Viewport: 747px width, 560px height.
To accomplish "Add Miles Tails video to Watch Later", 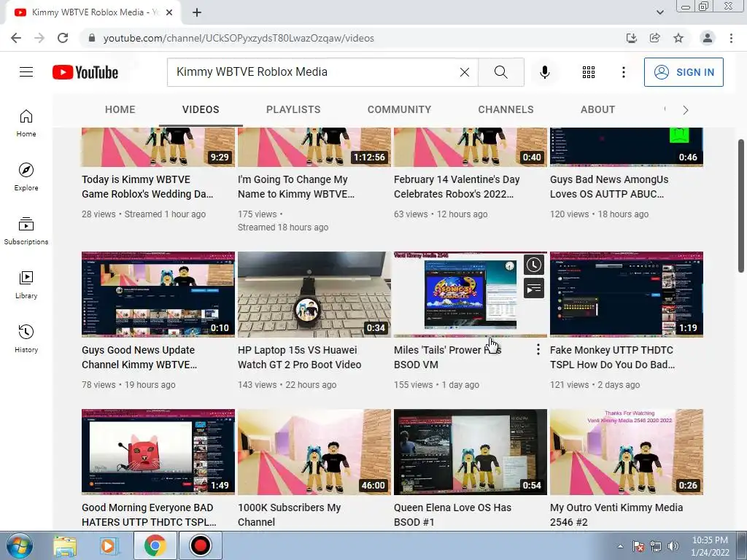I will (533, 265).
